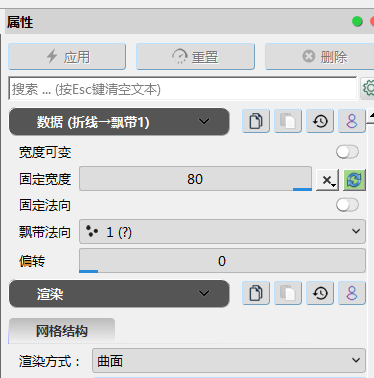Click the property search text box

[x=183, y=89]
